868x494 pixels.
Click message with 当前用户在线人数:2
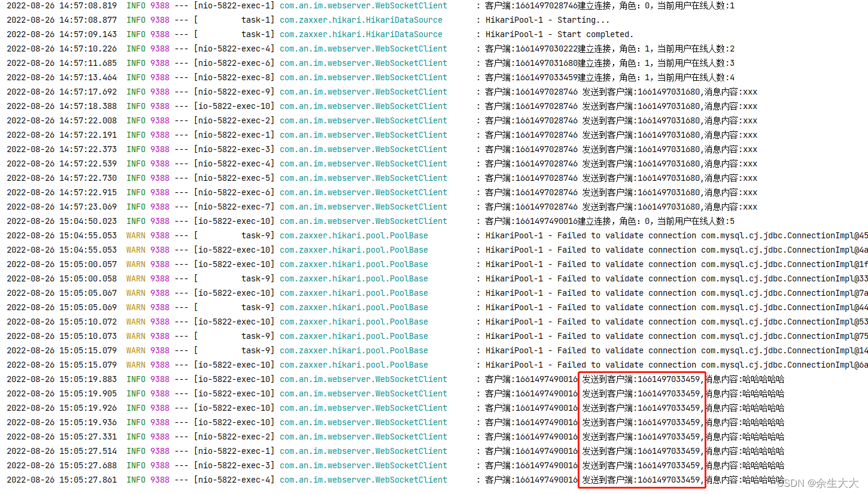pos(609,49)
